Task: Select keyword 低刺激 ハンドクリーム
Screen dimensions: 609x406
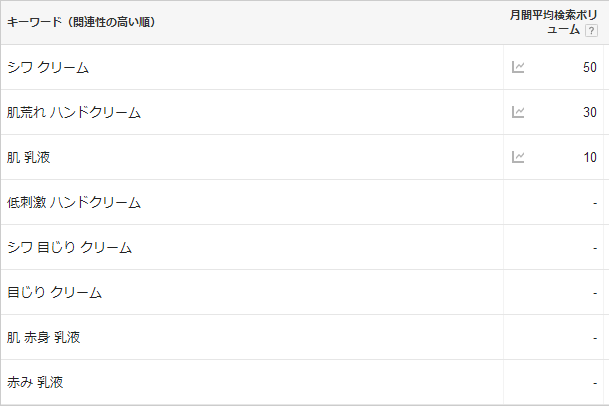Action: point(74,202)
